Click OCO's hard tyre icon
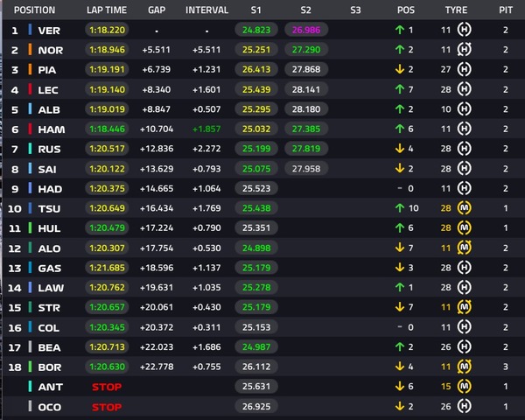Screen dimensions: 525x420 (x=464, y=406)
